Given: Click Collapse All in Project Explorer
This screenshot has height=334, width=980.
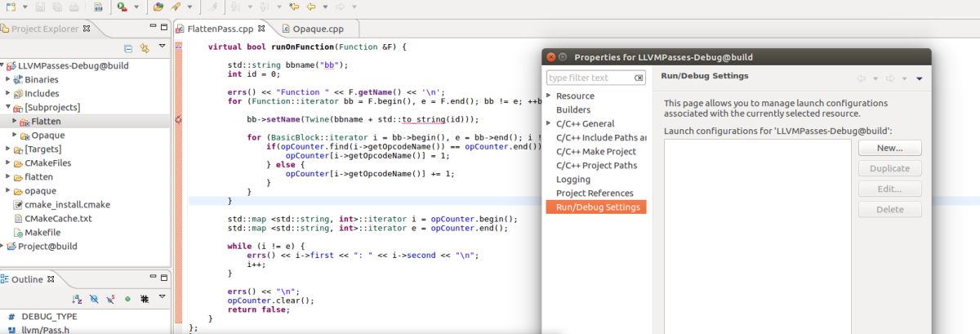Looking at the screenshot, I should [128, 48].
